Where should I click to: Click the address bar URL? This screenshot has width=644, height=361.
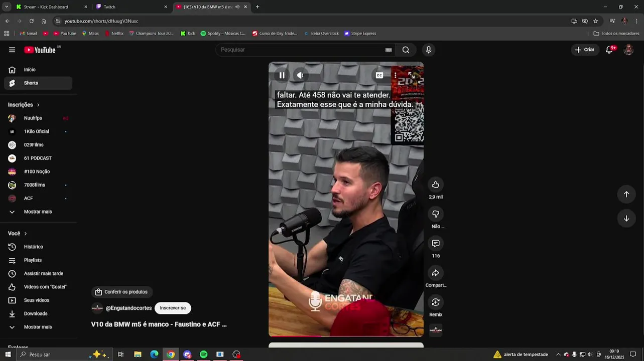[x=101, y=21]
